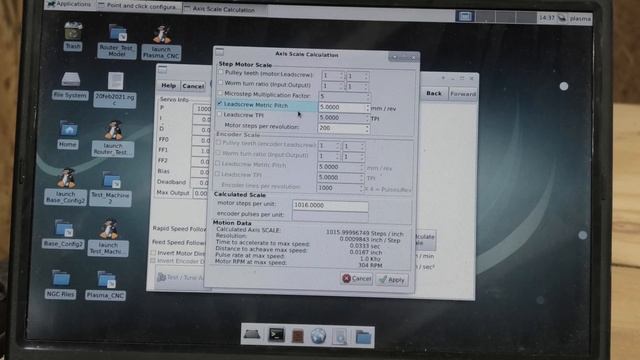Adjust Microstep Multiplication Factor spinner

pyautogui.click(x=368, y=97)
